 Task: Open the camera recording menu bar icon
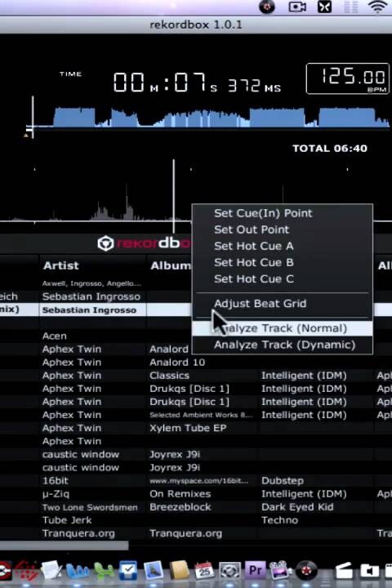(297, 7)
